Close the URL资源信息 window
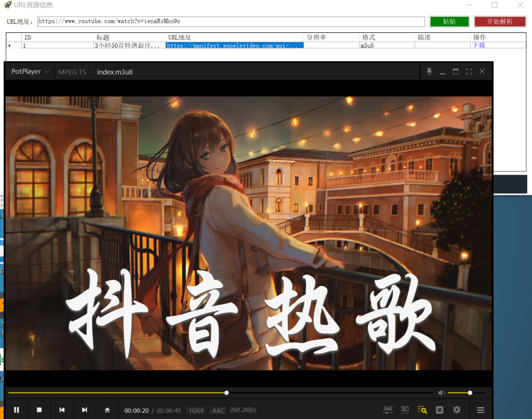 [520, 5]
